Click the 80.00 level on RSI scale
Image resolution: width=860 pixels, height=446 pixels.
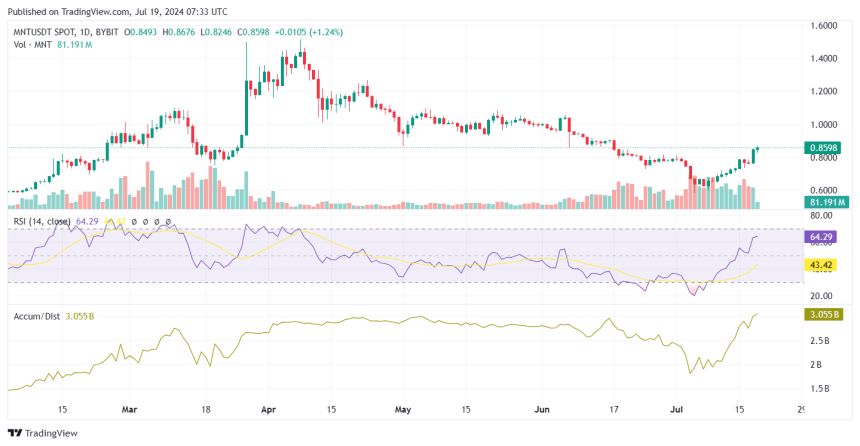click(820, 215)
